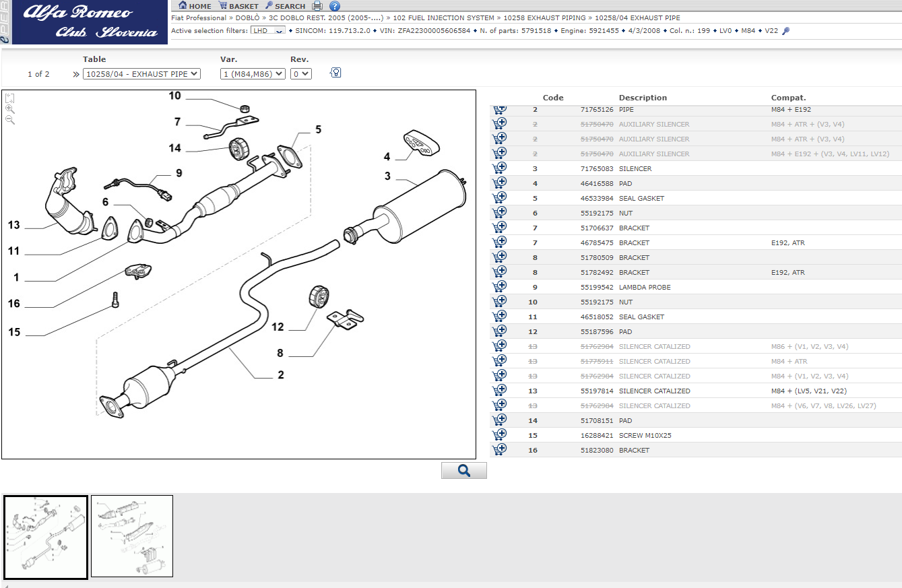Select the first diagram thumbnail

45,537
